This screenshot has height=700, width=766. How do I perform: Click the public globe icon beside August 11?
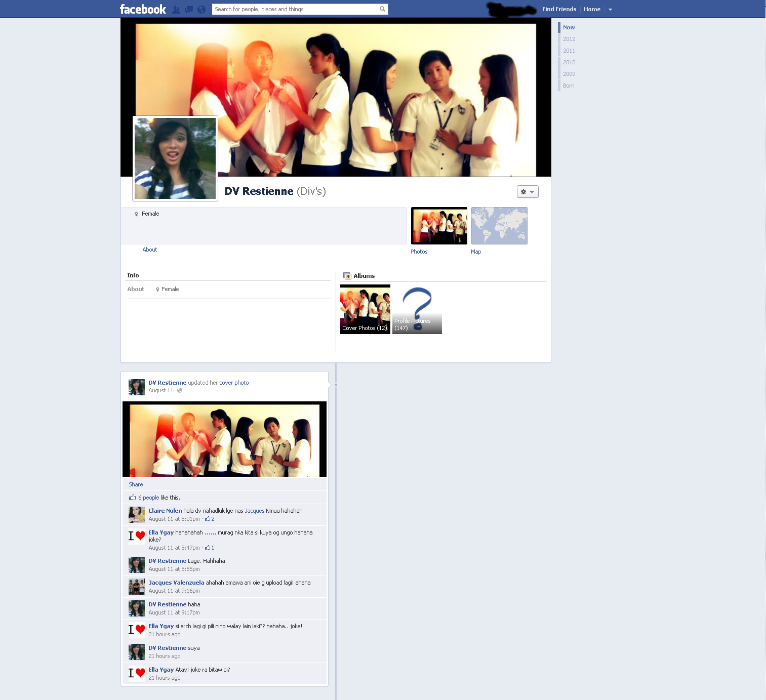pyautogui.click(x=180, y=390)
